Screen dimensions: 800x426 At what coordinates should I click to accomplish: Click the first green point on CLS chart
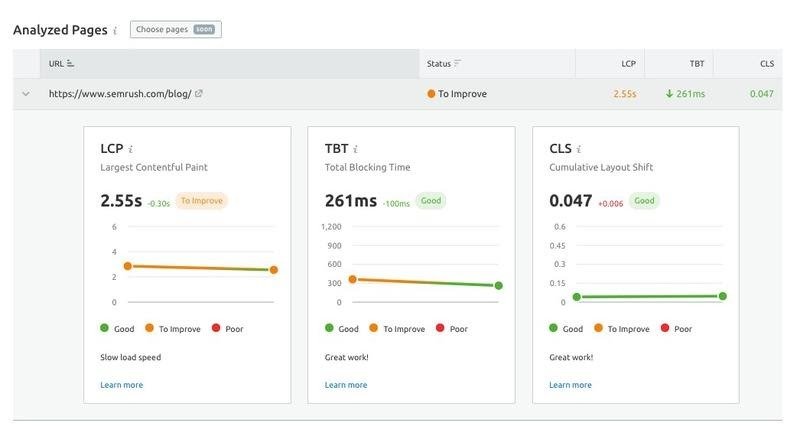[577, 297]
